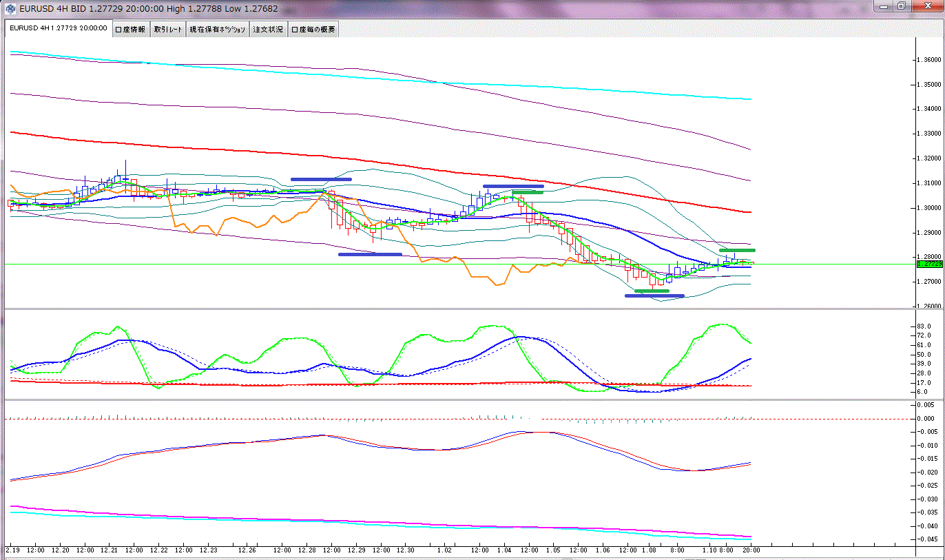Click the green current price label 1.27729
Viewport: 945px width, 560px height.
tap(928, 264)
